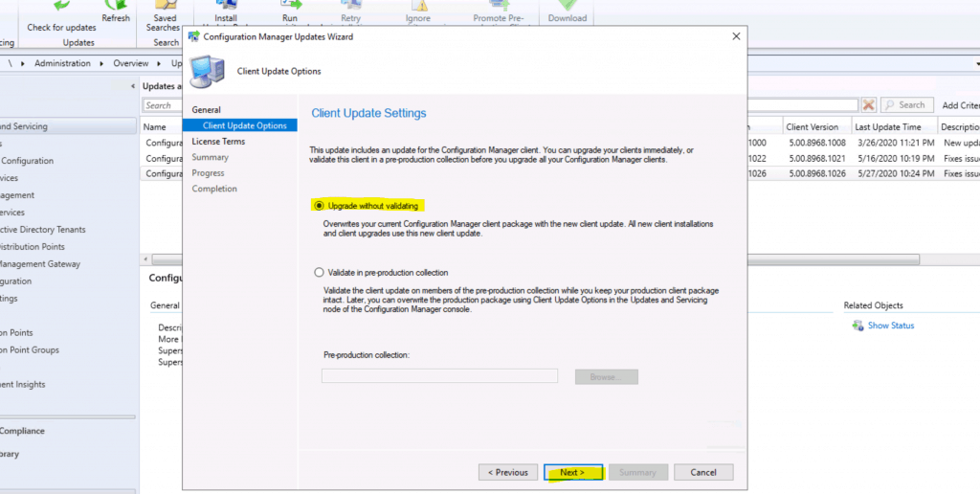This screenshot has width=980, height=494.
Task: Select the Point Groups navigation item
Action: [30, 349]
